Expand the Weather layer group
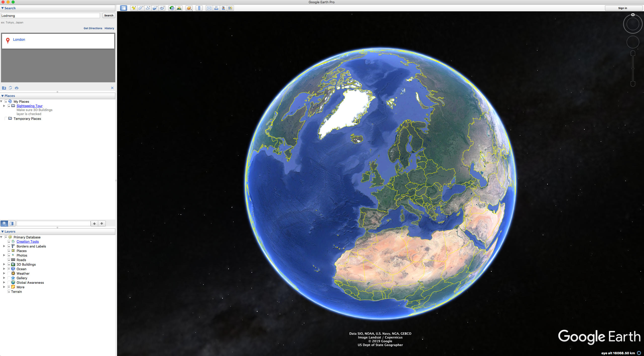Image resolution: width=644 pixels, height=356 pixels. (x=4, y=273)
